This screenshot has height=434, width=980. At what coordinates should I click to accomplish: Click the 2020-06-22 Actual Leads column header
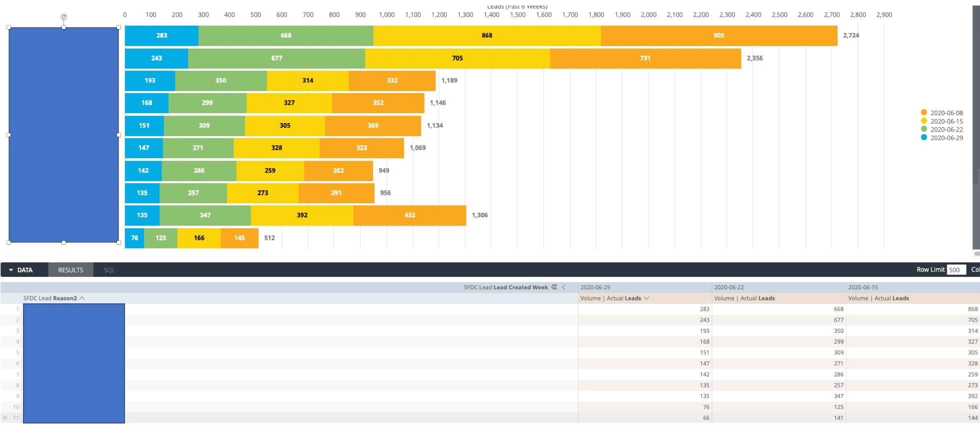coord(744,298)
